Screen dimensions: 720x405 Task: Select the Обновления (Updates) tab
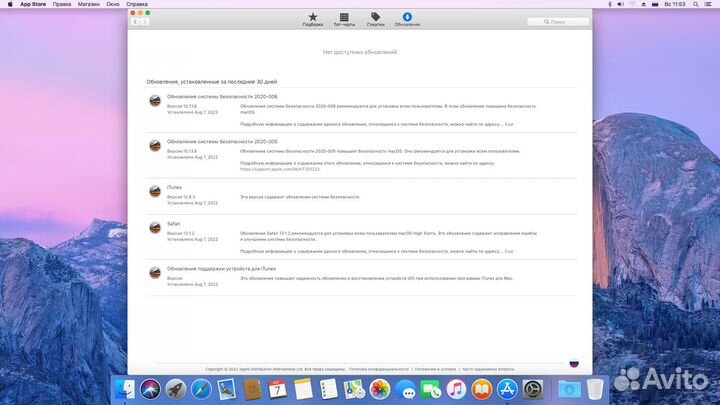pos(407,19)
